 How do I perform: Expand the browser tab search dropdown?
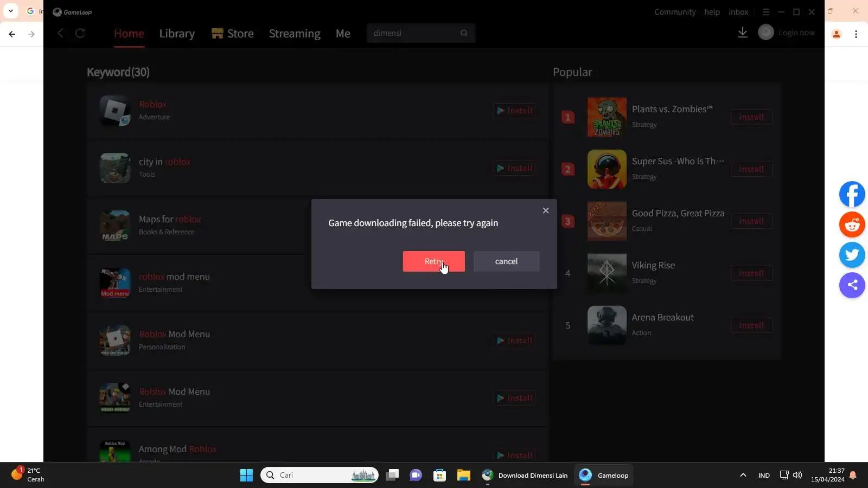click(x=11, y=11)
